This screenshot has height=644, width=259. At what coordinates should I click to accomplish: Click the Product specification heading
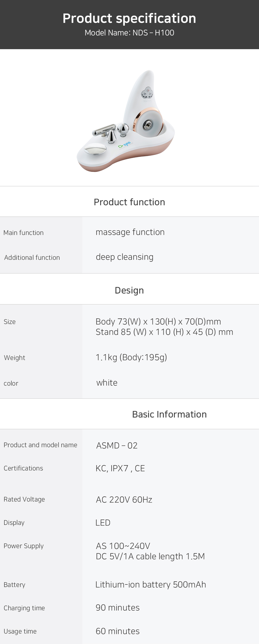tap(129, 19)
